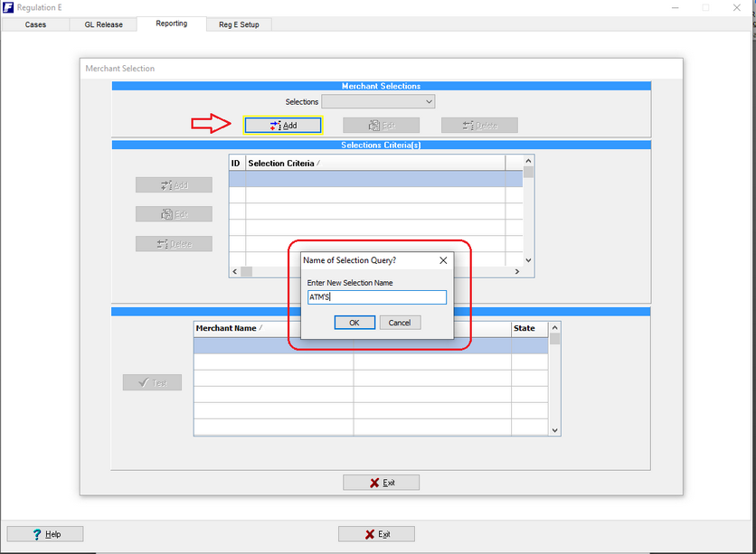The width and height of the screenshot is (756, 554).
Task: Click down arrow of merchant list scrollbar
Action: (555, 430)
